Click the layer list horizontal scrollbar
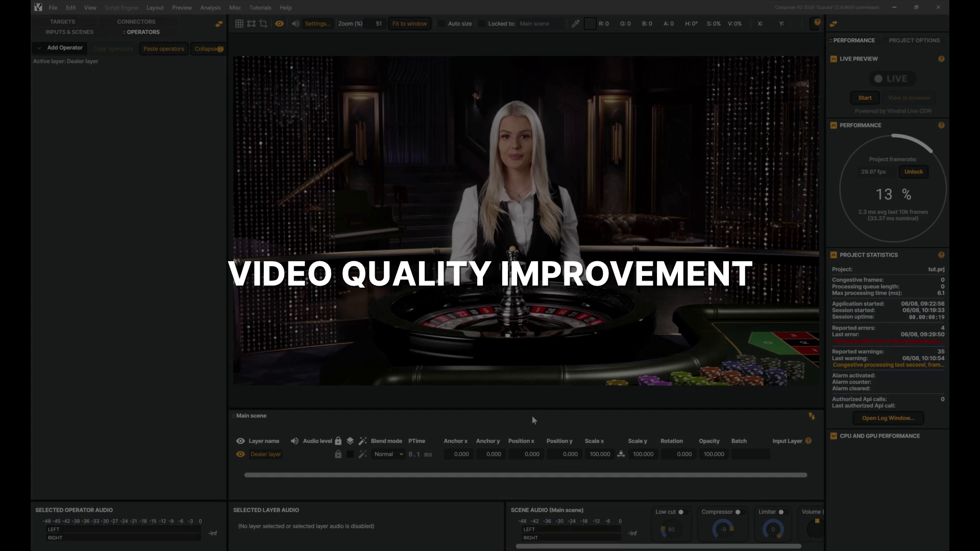 pyautogui.click(x=526, y=475)
